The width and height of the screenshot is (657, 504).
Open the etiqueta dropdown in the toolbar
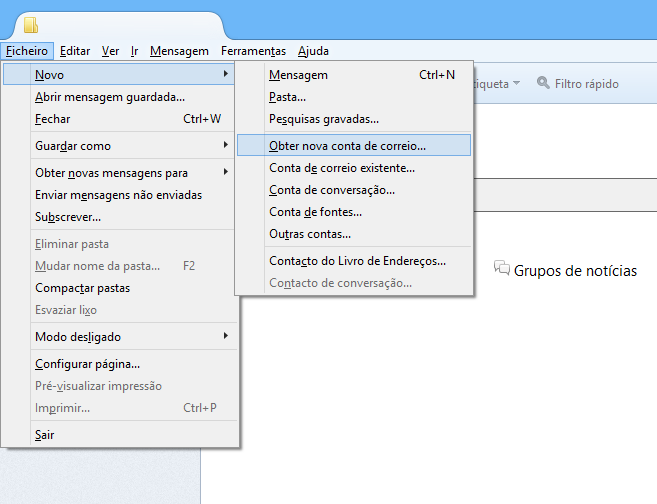click(x=498, y=84)
